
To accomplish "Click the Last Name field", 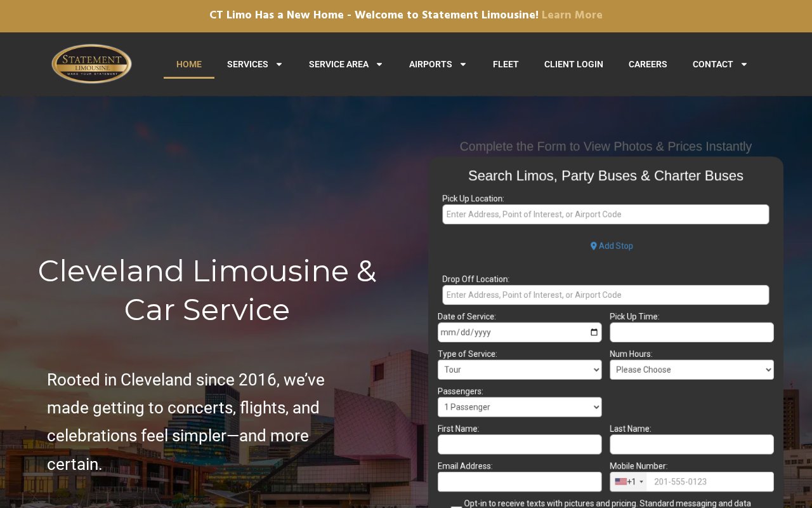I will [x=691, y=444].
